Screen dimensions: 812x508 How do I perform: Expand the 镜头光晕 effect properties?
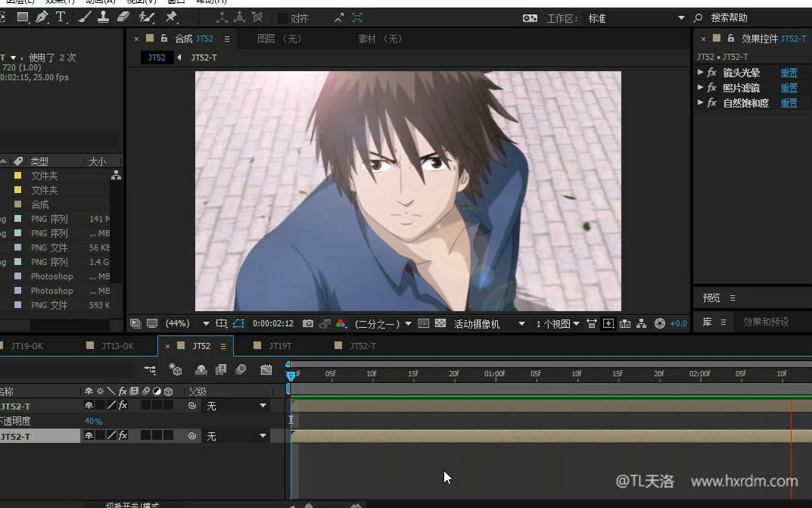pyautogui.click(x=700, y=73)
